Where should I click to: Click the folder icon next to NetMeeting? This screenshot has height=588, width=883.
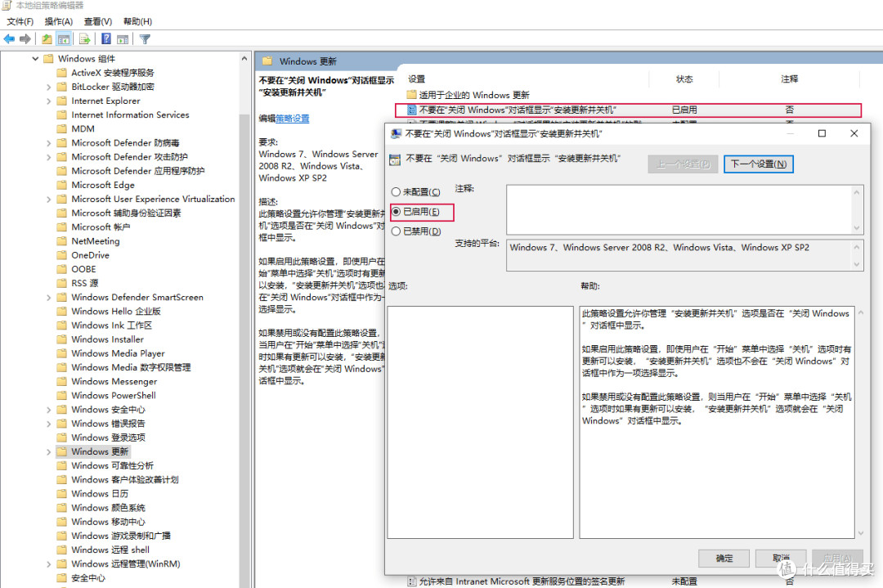(x=62, y=241)
